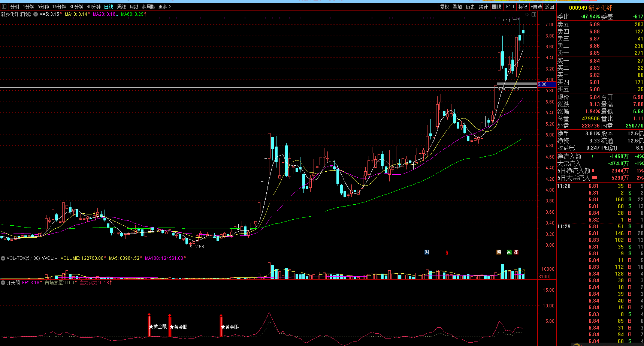644x346 pixels.
Task: Click the X100 volume scale label
Action: [544, 277]
